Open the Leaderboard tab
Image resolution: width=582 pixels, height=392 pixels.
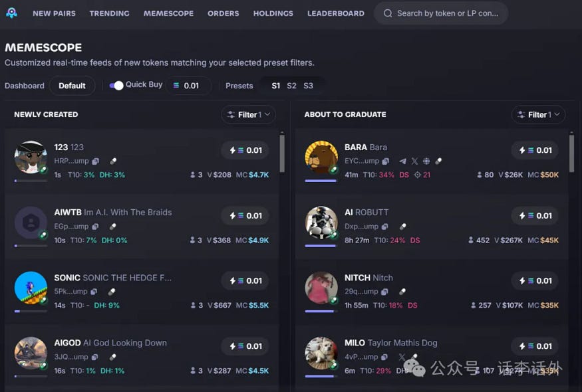pos(336,13)
